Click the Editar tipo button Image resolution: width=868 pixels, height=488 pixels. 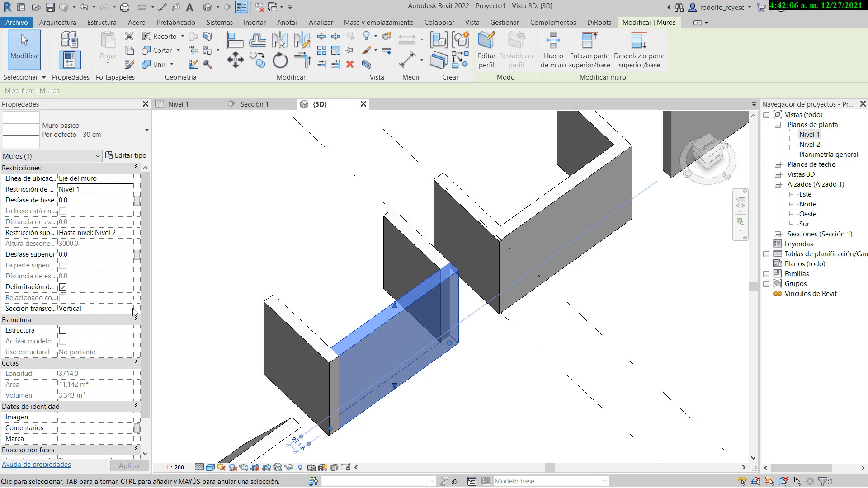pyautogui.click(x=126, y=155)
